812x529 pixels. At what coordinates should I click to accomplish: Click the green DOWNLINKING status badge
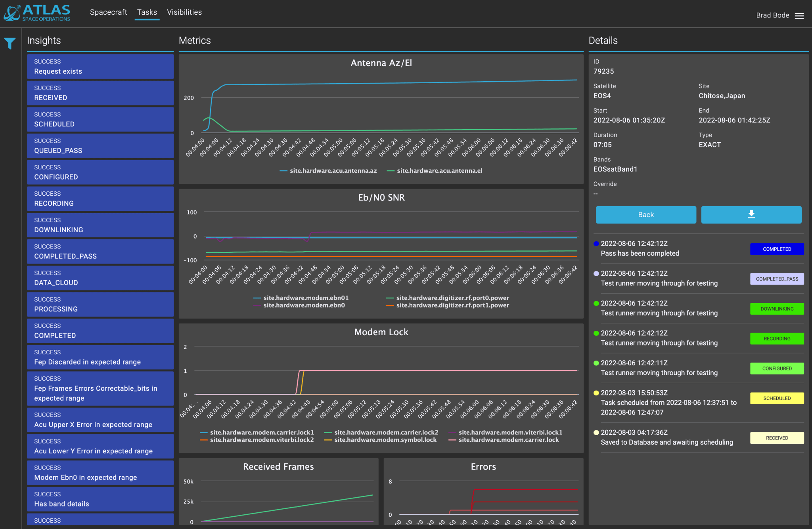coord(776,309)
